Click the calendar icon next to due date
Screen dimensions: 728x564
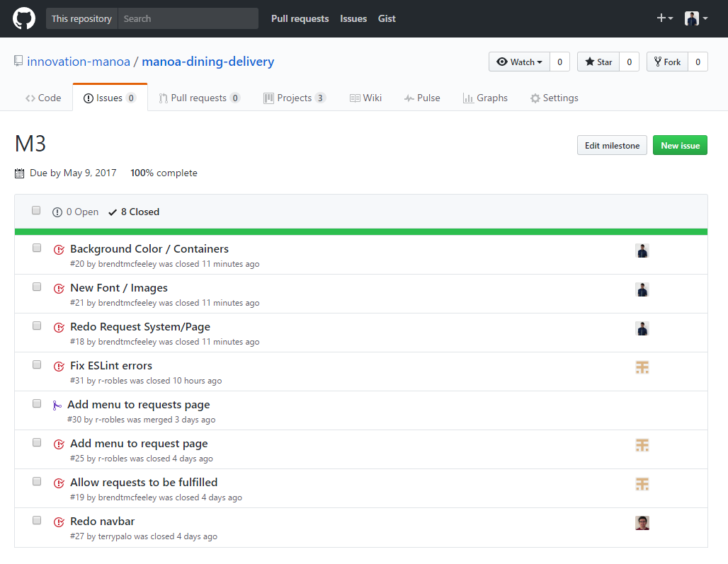click(x=20, y=173)
